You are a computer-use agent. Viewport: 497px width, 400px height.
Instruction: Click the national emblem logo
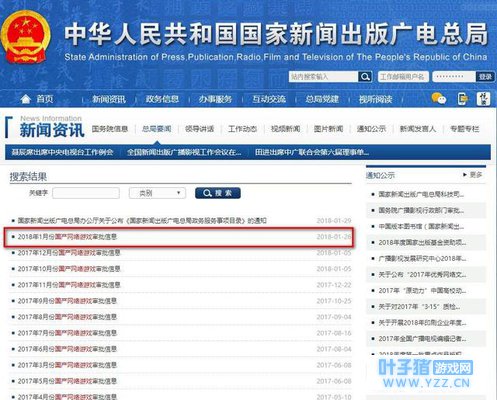tap(25, 37)
